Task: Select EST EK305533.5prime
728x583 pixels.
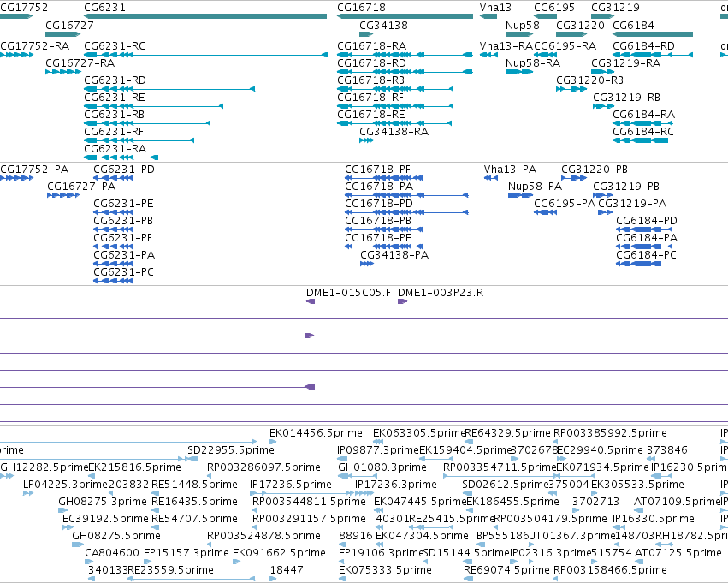Action: tap(637, 485)
